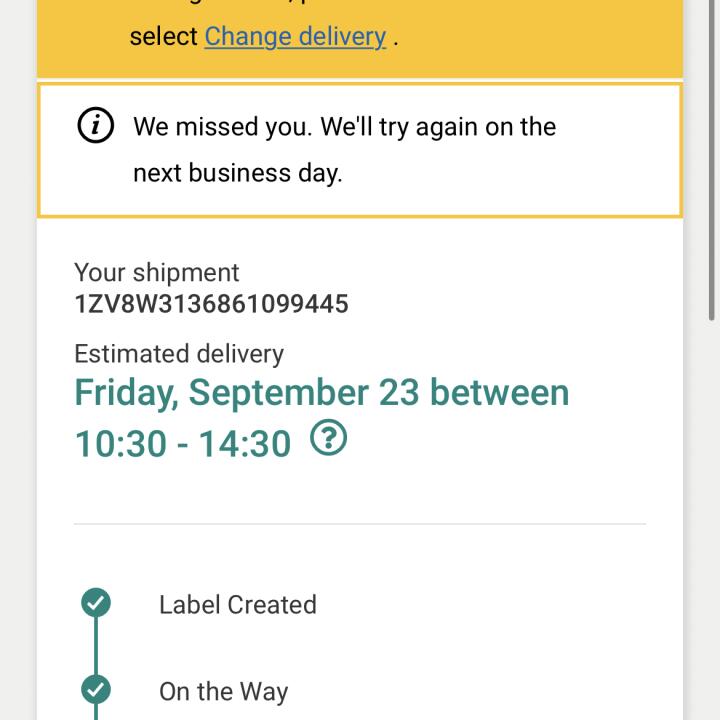This screenshot has width=720, height=720.
Task: Click the word "select" in yellow banner
Action: coord(164,37)
